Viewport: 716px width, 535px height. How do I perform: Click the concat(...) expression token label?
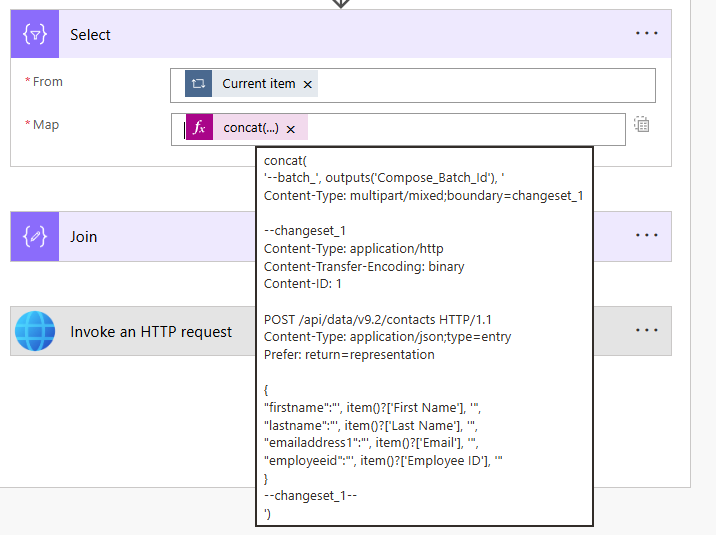(251, 127)
